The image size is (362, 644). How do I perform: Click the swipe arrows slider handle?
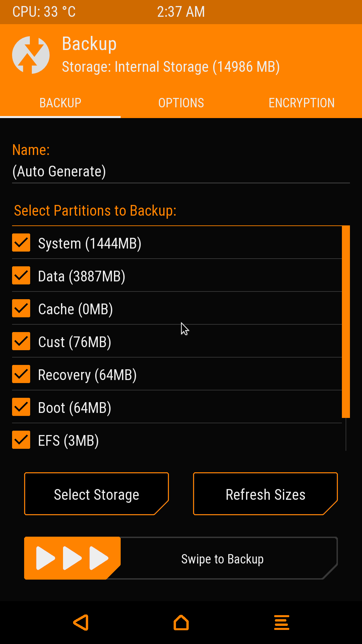(72, 558)
